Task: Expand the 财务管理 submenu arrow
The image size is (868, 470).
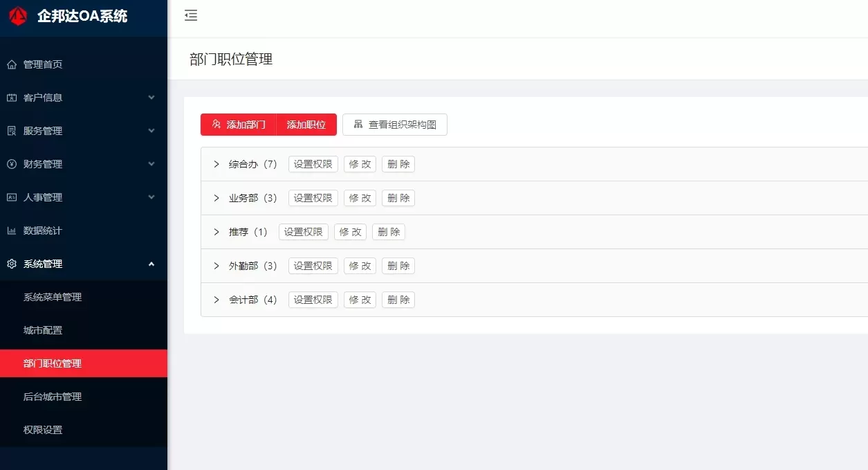Action: click(151, 164)
